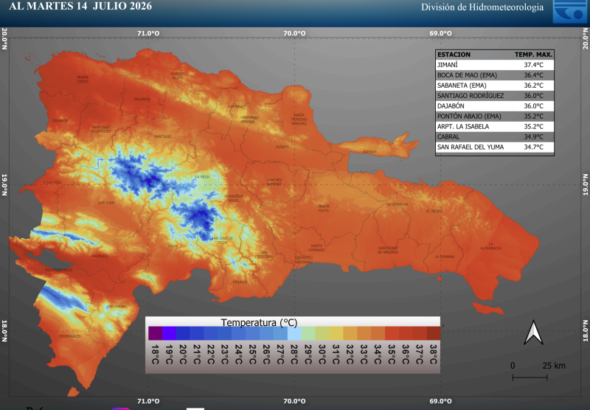The height and width of the screenshot is (410, 590).
Task: Select the 29°C pale green legend swatch
Action: (309, 333)
